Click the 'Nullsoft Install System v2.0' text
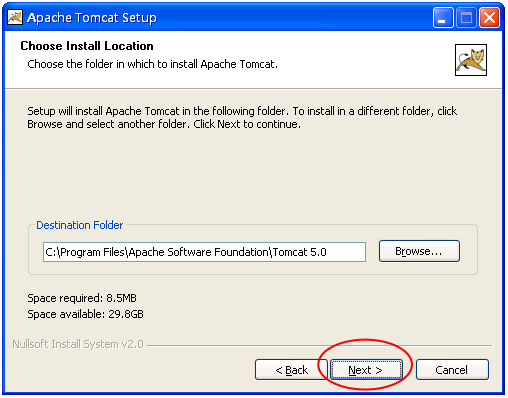This screenshot has height=398, width=508. point(78,344)
